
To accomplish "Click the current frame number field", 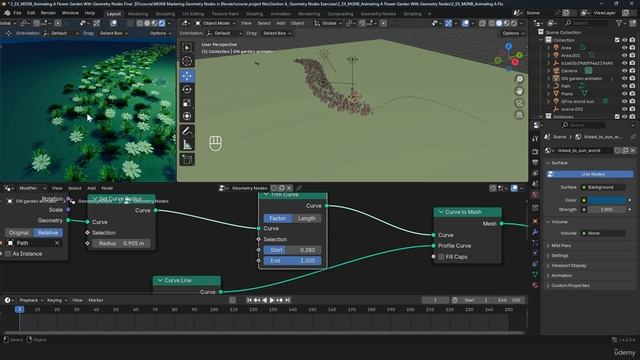I will (435, 300).
